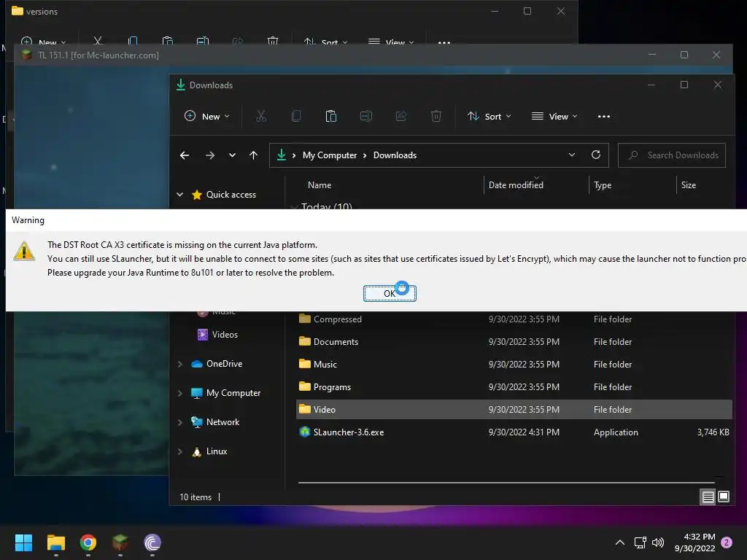Click Paste icon in Downloads toolbar
Image resolution: width=747 pixels, height=560 pixels.
coord(331,116)
